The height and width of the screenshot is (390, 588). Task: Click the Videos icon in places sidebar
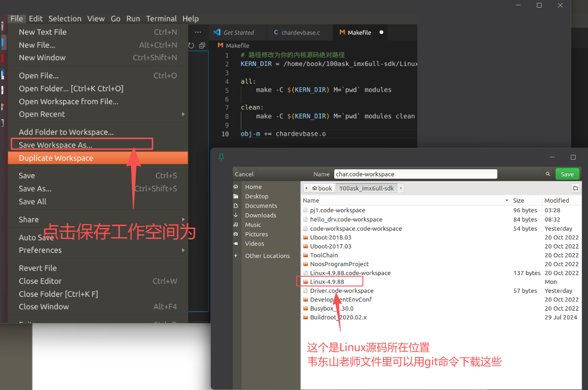236,244
